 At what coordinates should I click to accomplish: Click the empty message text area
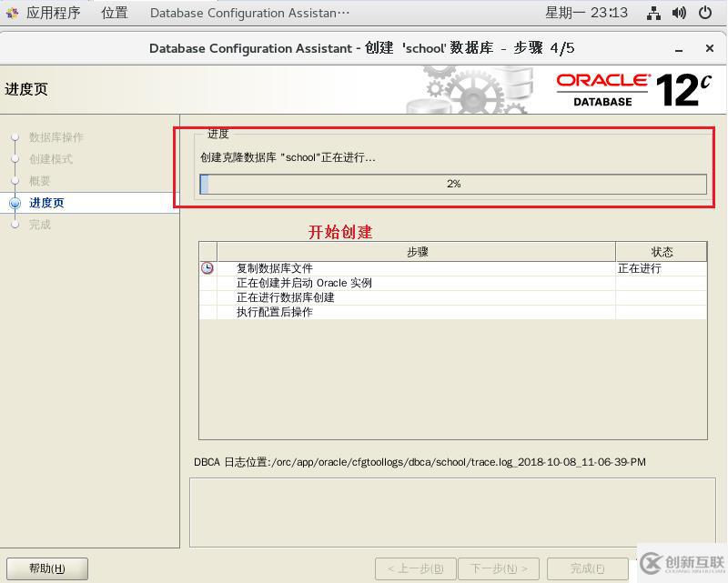coord(452,512)
